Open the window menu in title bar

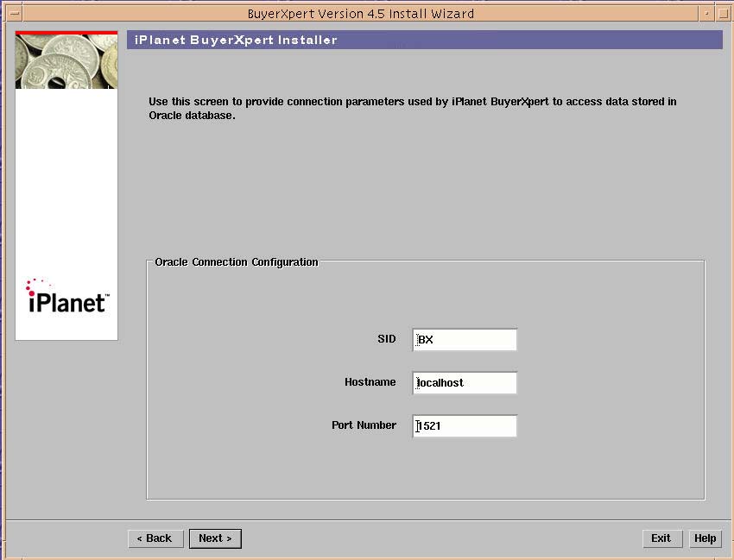click(15, 14)
